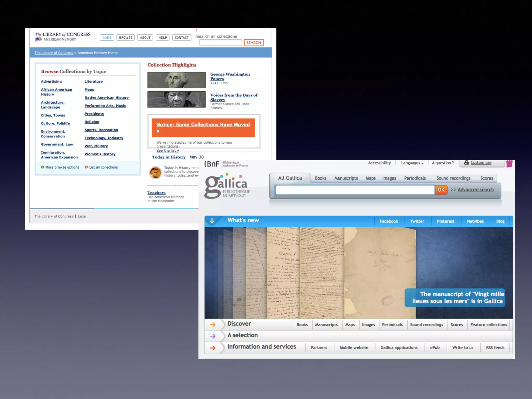The image size is (532, 399).
Task: Click the Gallica search input field
Action: pos(355,190)
